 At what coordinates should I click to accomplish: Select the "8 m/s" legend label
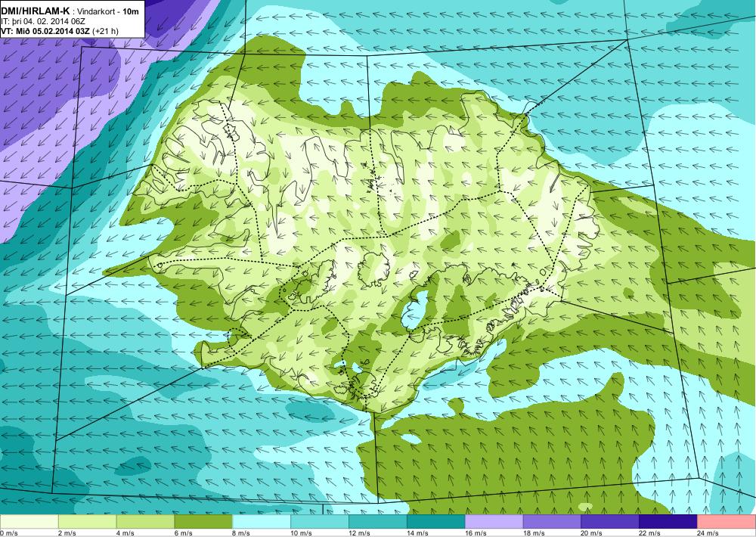click(242, 533)
